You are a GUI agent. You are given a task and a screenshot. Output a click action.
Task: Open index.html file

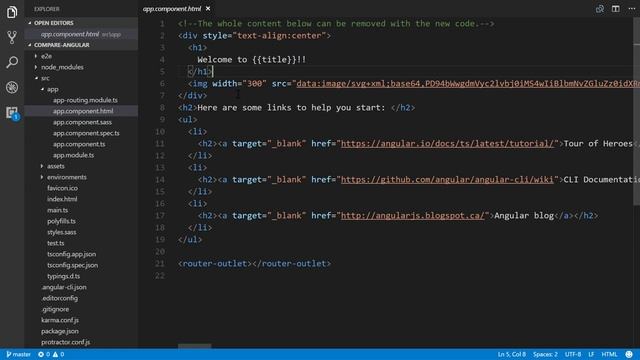(62, 199)
